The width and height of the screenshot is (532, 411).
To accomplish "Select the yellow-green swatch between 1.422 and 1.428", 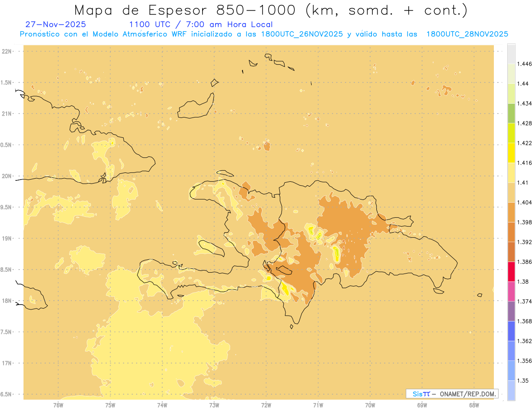I will pos(511,133).
